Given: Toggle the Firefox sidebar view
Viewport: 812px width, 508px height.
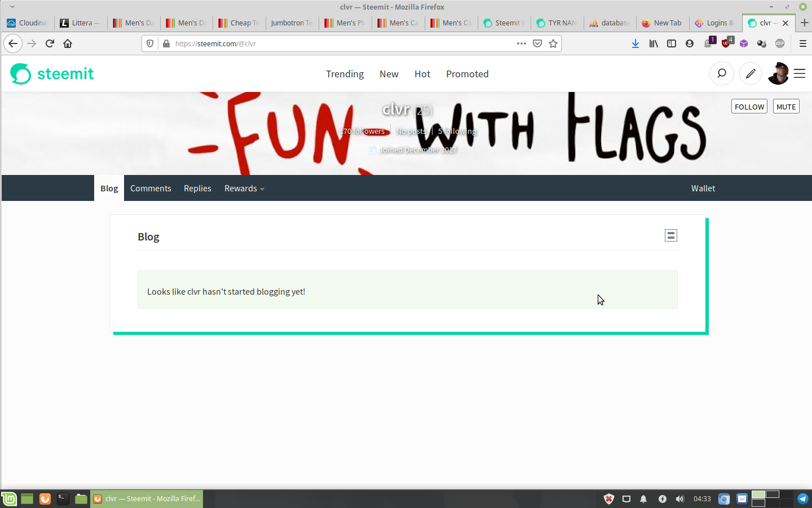Looking at the screenshot, I should pyautogui.click(x=672, y=43).
